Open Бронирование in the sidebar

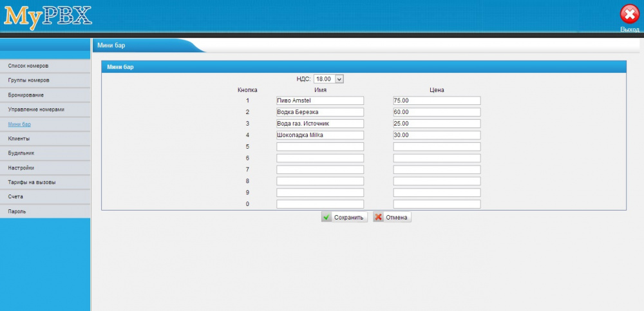[45, 95]
